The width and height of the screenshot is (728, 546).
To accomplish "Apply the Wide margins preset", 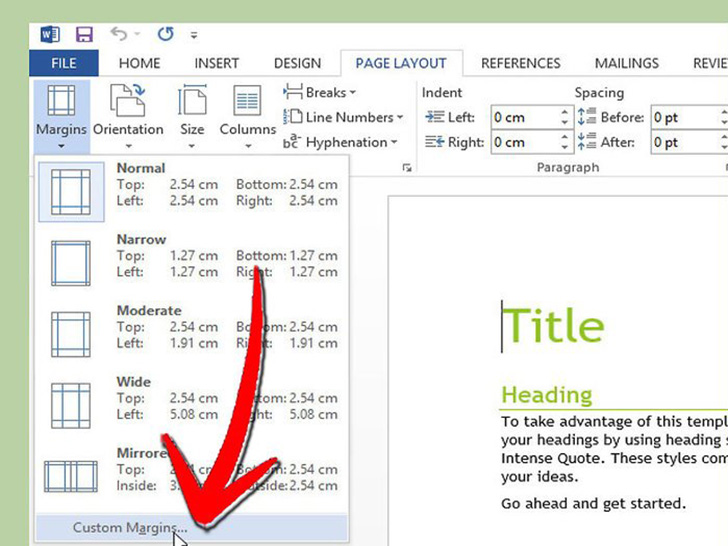I will 191,399.
